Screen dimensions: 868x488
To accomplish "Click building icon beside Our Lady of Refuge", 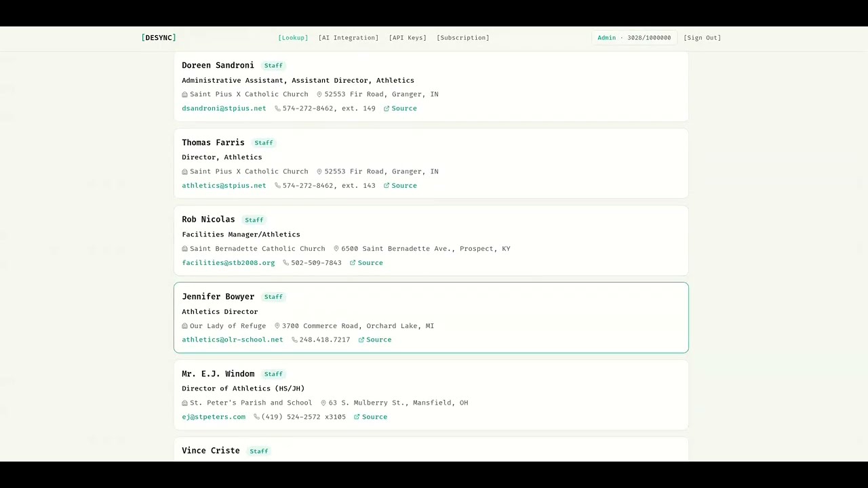I will point(184,326).
